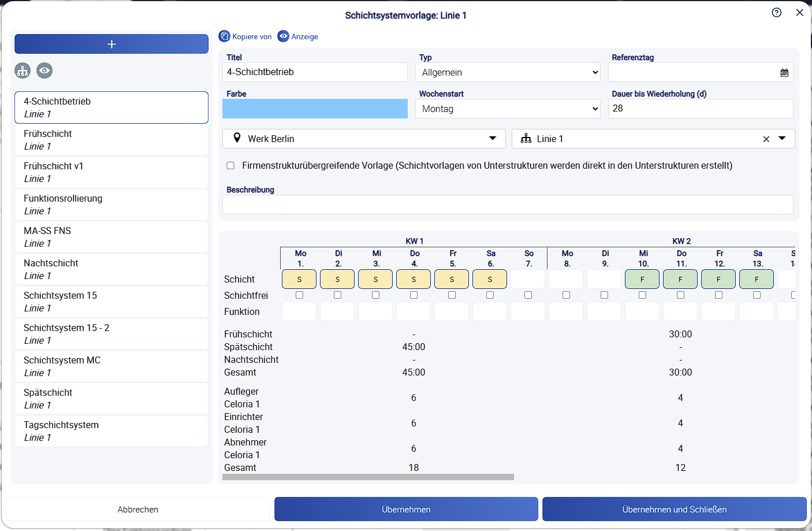Open the Wochenstart dropdown showing Montag
This screenshot has height=531, width=812.
[508, 109]
